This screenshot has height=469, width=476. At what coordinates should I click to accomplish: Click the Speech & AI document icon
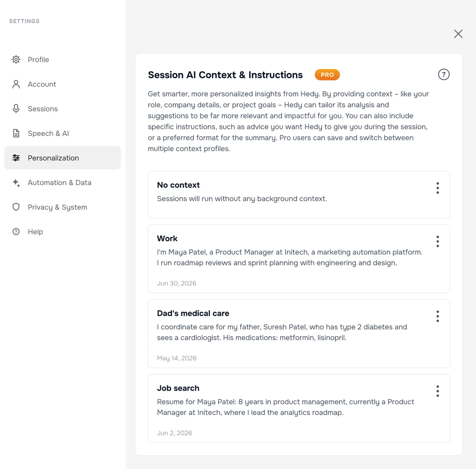click(x=16, y=133)
